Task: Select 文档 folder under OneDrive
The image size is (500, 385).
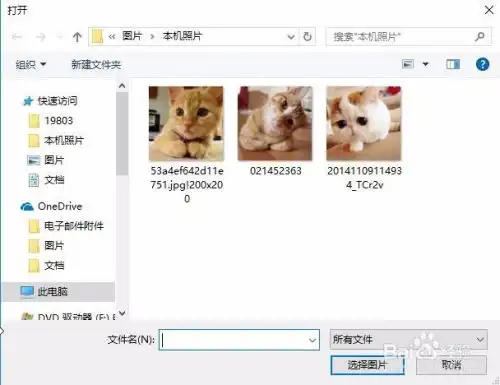Action: pos(54,266)
